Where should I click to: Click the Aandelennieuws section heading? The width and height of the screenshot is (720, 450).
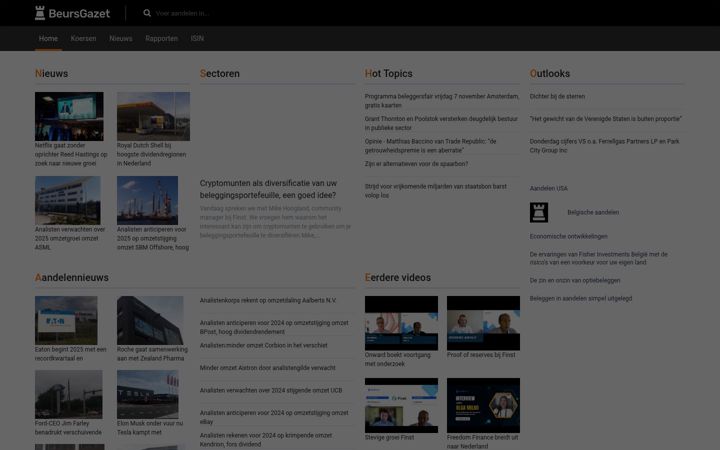[72, 277]
